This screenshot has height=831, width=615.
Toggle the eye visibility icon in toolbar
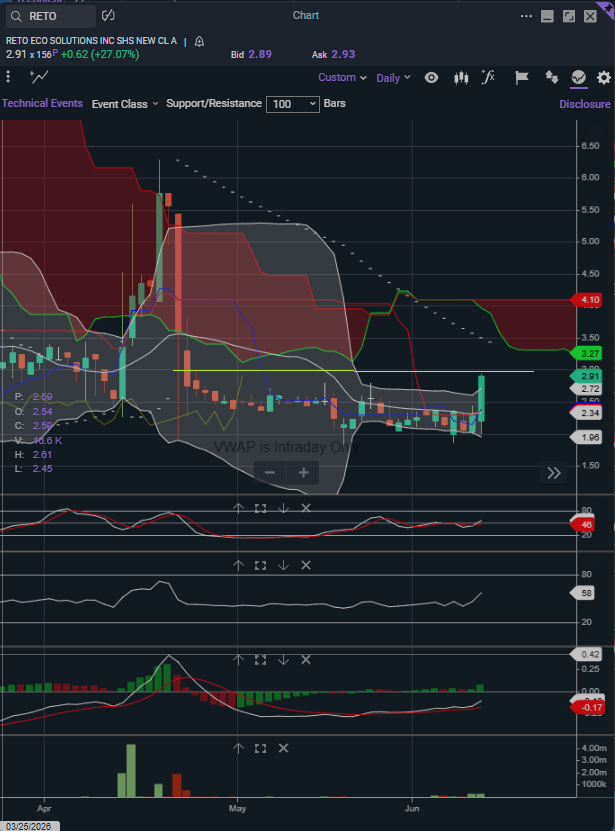point(432,78)
